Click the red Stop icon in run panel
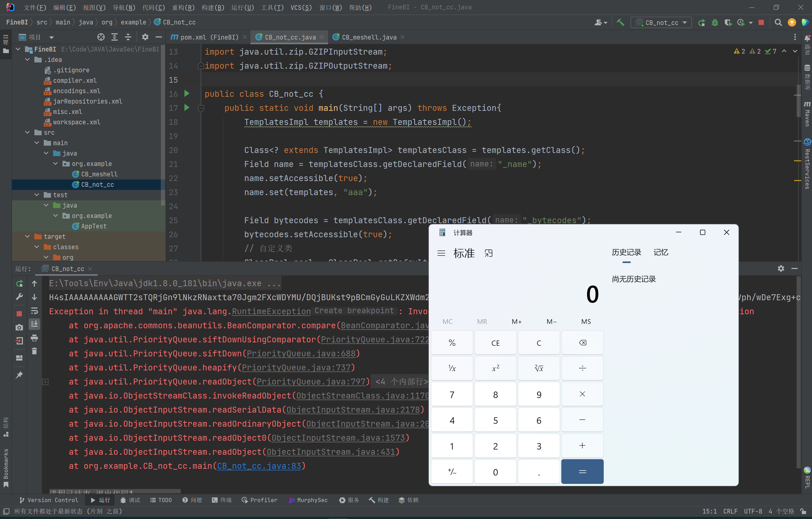The image size is (812, 519). [19, 314]
